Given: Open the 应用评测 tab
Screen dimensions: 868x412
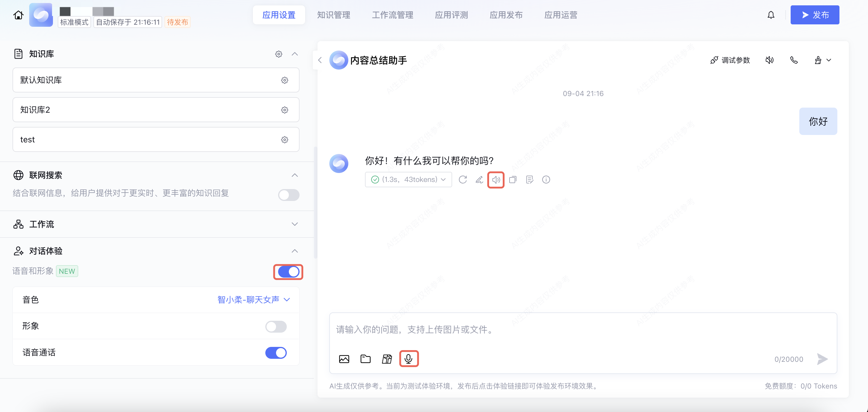Looking at the screenshot, I should coord(451,15).
